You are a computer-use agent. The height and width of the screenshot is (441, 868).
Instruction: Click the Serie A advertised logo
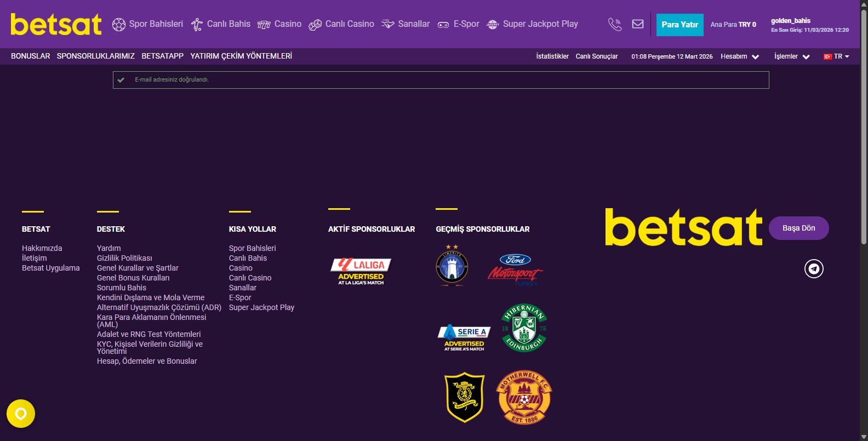pos(464,338)
